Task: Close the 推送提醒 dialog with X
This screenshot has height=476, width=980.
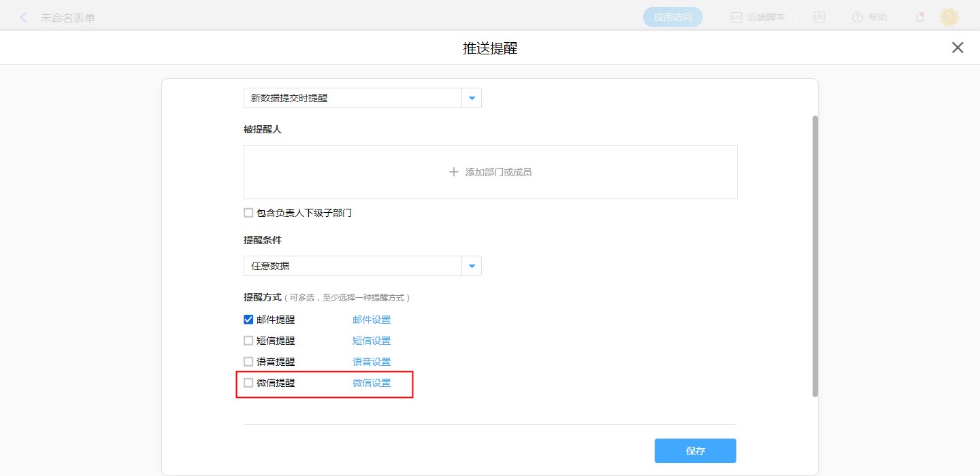Action: point(958,48)
